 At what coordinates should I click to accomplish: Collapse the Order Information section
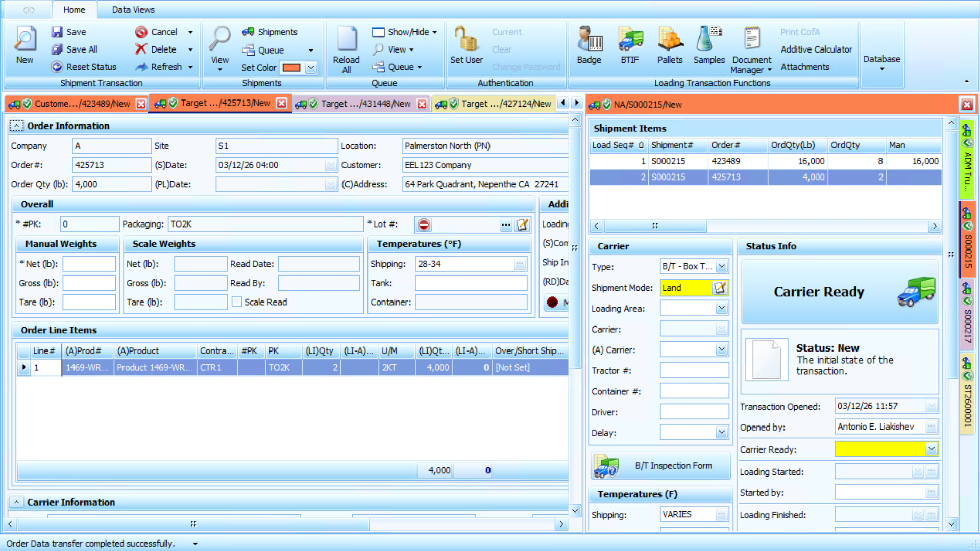coord(16,126)
